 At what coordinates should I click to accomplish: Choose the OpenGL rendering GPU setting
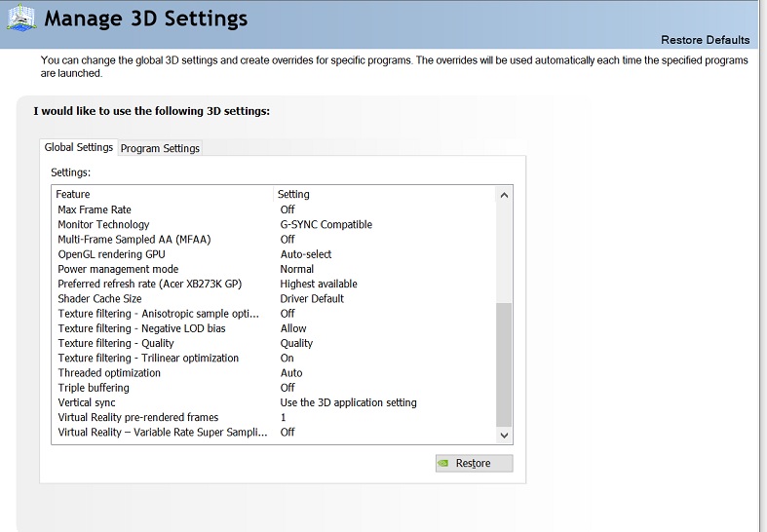pos(111,254)
